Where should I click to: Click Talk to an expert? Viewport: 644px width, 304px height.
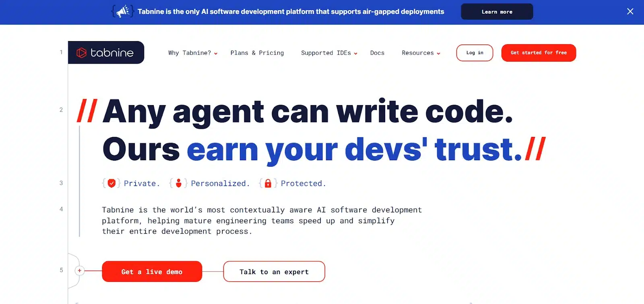pos(274,272)
